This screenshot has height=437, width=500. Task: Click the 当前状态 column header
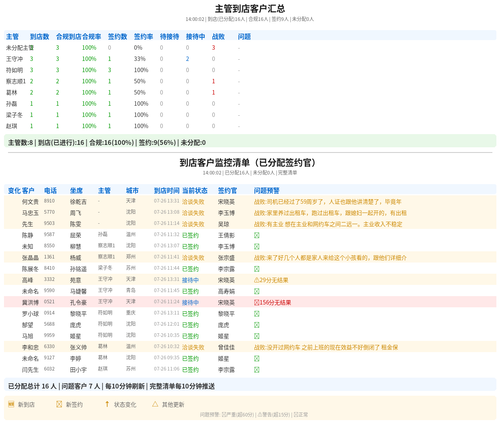click(x=195, y=191)
